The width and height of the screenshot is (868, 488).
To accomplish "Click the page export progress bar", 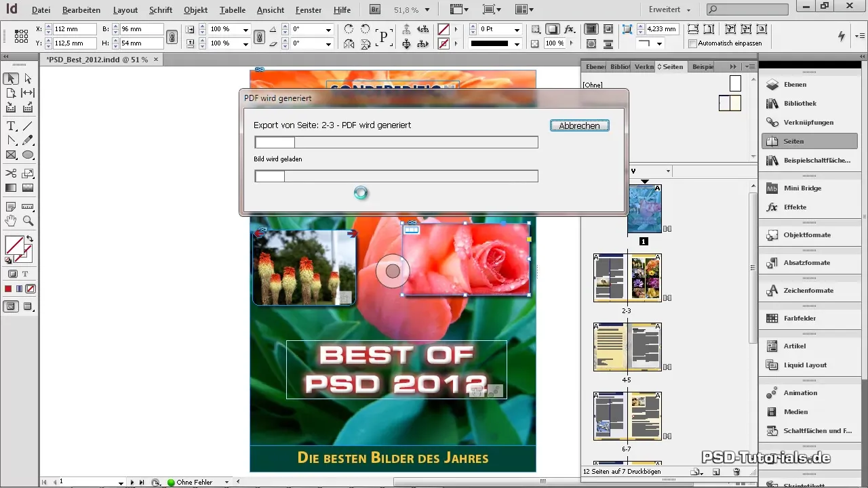I will [396, 142].
